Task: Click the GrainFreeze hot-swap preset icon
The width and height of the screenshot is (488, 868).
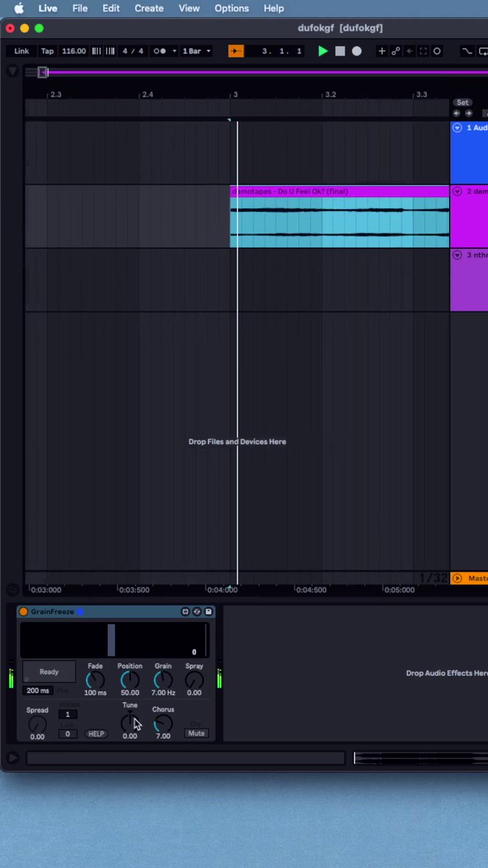Action: coord(197,612)
